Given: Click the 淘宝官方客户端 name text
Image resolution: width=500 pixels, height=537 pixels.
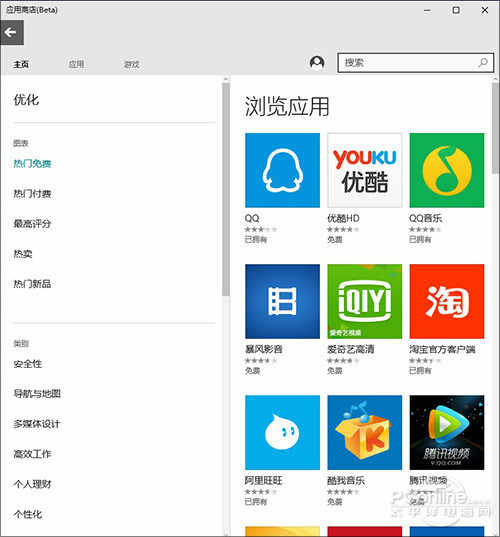Looking at the screenshot, I should click(x=442, y=349).
